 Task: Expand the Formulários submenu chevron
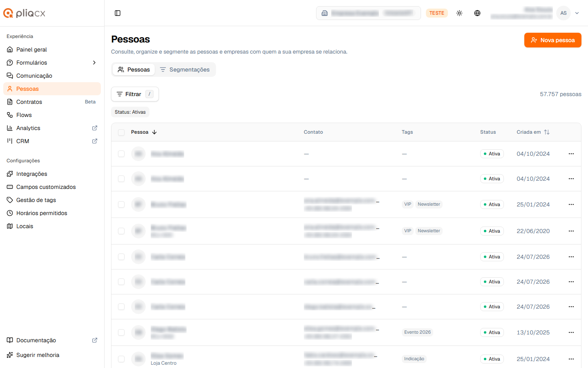(x=94, y=63)
